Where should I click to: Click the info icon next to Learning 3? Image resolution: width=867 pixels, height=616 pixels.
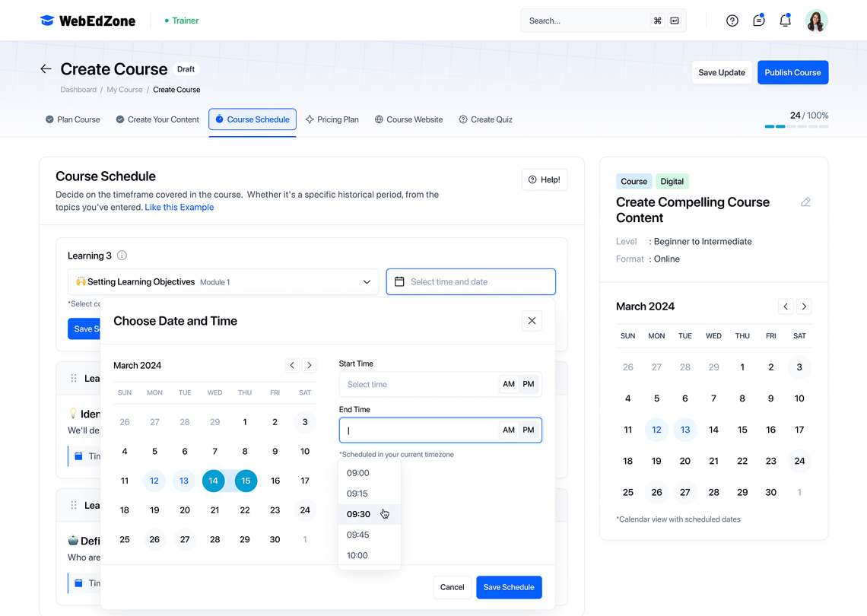coord(122,256)
